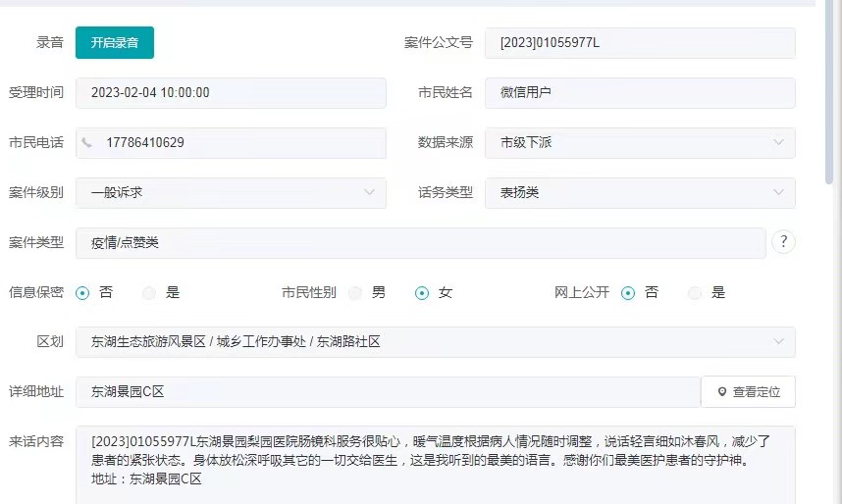Select 否 for 网上公开

[628, 293]
